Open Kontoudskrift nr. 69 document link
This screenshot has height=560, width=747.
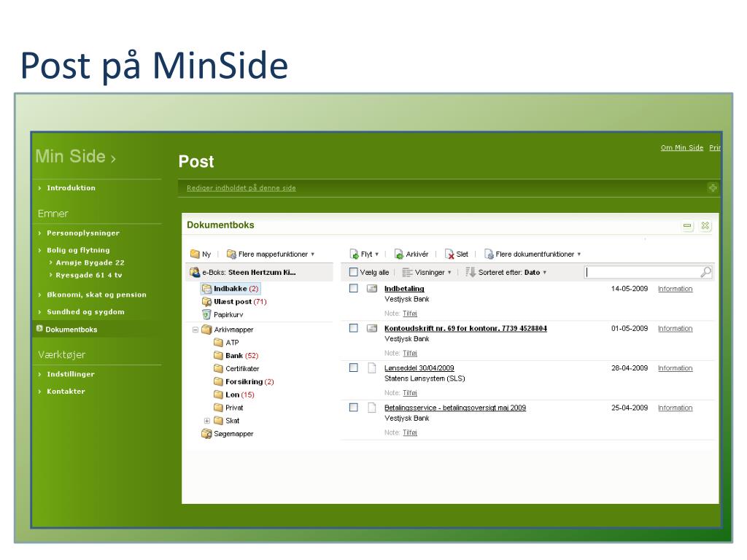click(x=465, y=328)
